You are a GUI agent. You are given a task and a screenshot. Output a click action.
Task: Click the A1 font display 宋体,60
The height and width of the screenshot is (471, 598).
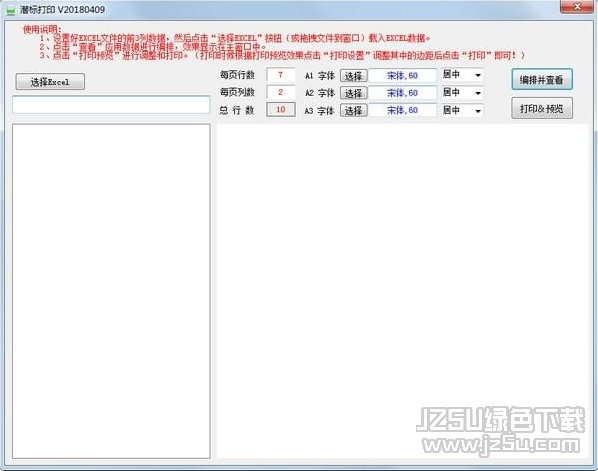click(402, 76)
